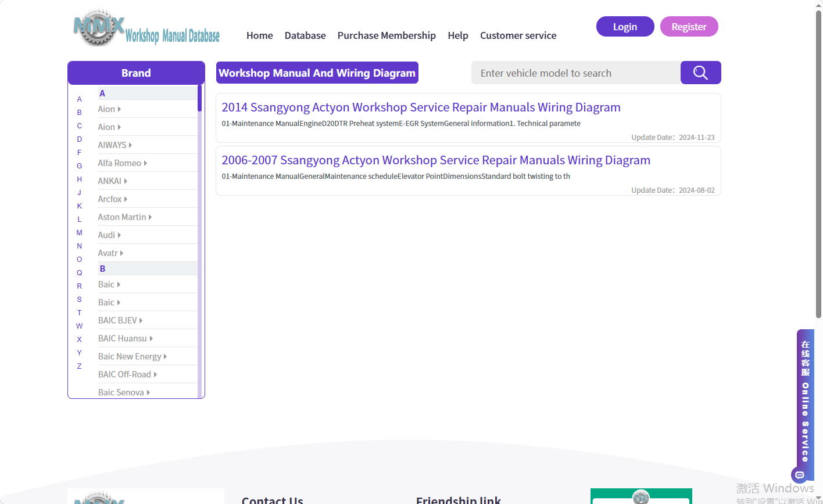Click the Login button
823x504 pixels.
[x=625, y=27]
